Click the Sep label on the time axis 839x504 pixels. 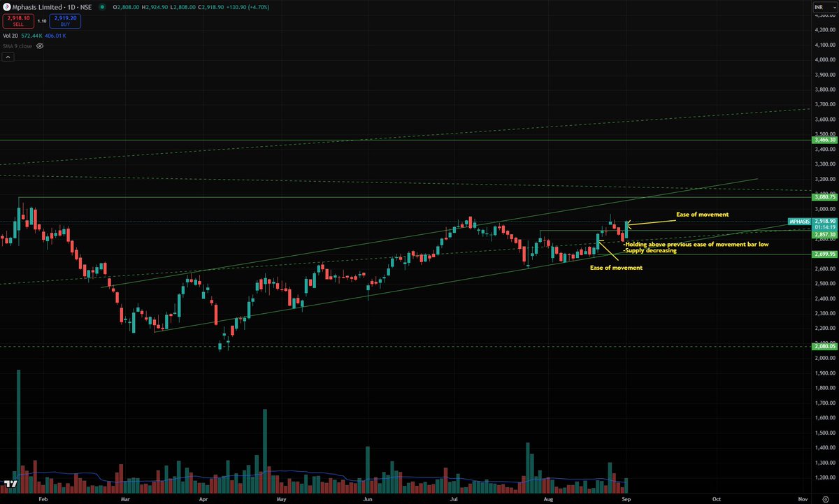[x=627, y=499]
